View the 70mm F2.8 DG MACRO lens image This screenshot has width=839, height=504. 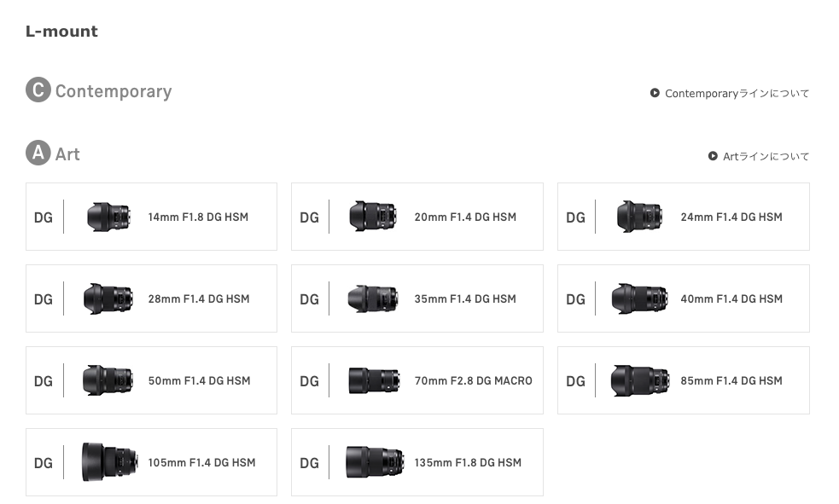373,380
